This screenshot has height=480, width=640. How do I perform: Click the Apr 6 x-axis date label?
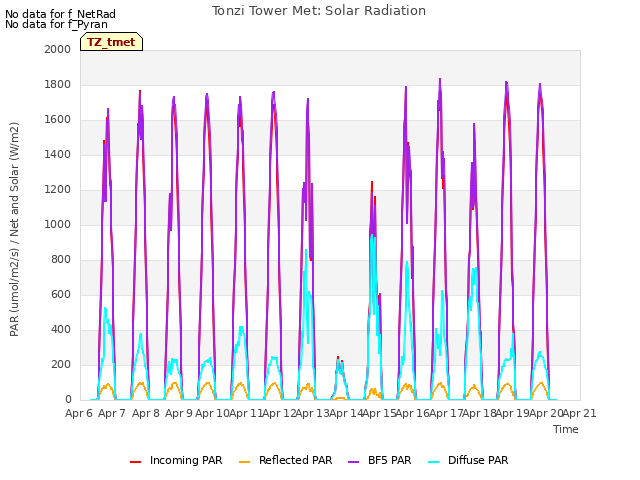click(79, 413)
